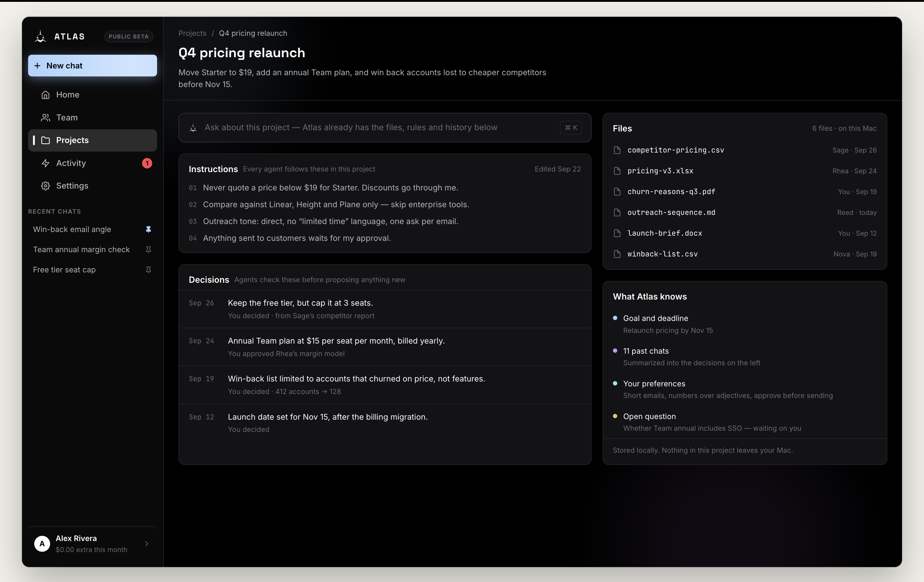Click the 6 files · on this Mac label
This screenshot has height=582, width=924.
pyautogui.click(x=844, y=129)
